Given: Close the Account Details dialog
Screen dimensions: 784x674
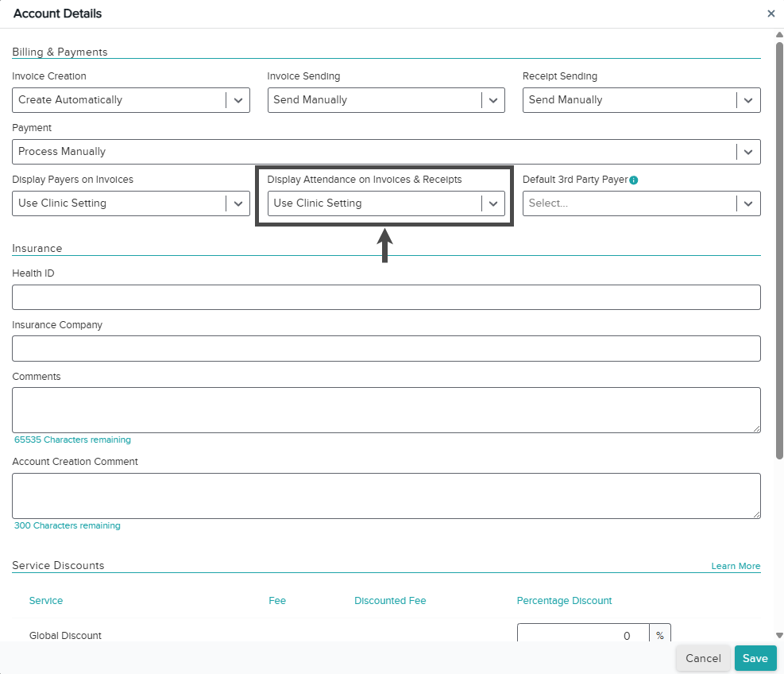Looking at the screenshot, I should tap(770, 14).
